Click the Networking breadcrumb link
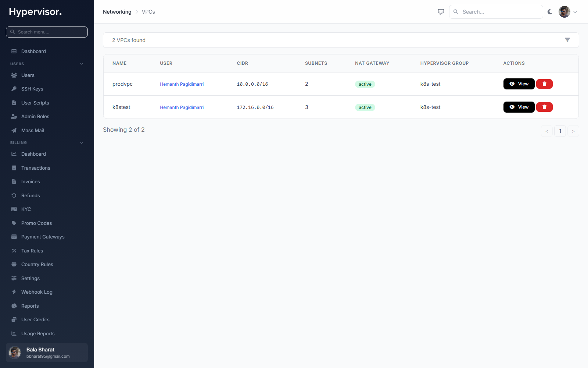This screenshot has height=368, width=588. coord(117,12)
